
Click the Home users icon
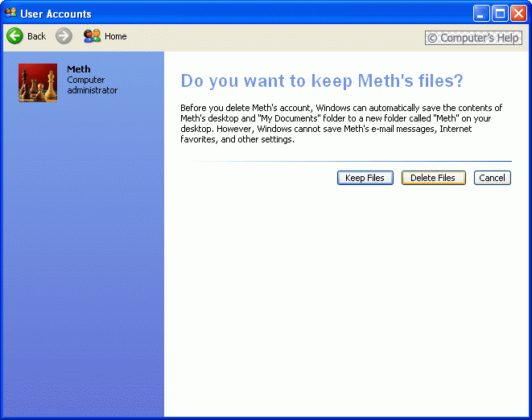click(x=92, y=36)
